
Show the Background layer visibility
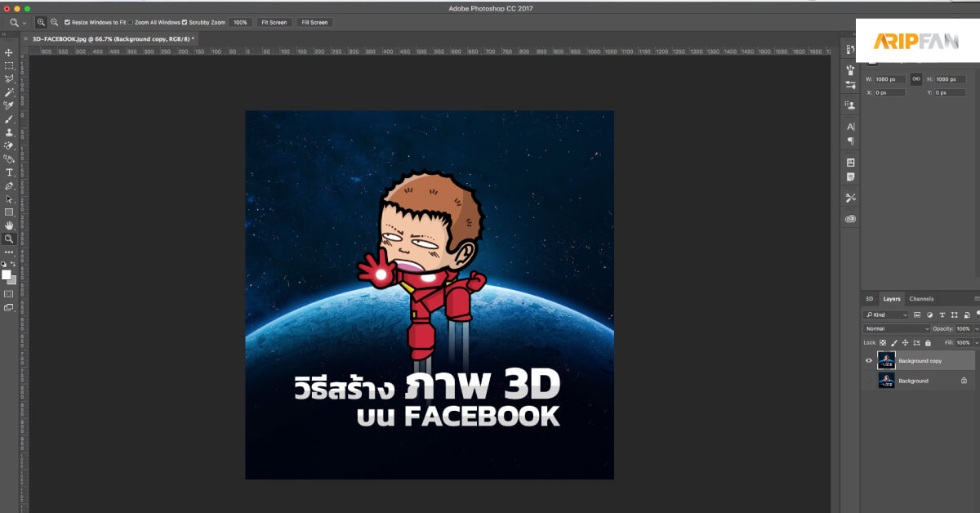point(869,381)
